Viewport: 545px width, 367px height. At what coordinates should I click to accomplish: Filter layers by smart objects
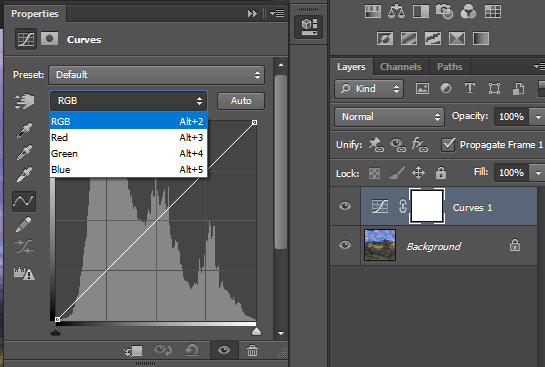tap(518, 89)
